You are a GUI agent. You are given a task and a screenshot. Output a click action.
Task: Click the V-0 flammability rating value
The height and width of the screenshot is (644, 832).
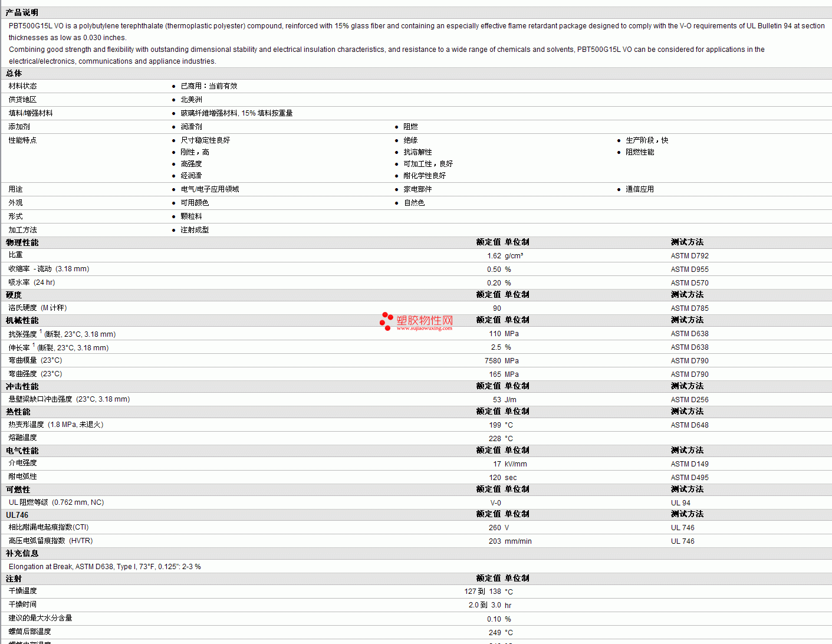click(x=495, y=503)
